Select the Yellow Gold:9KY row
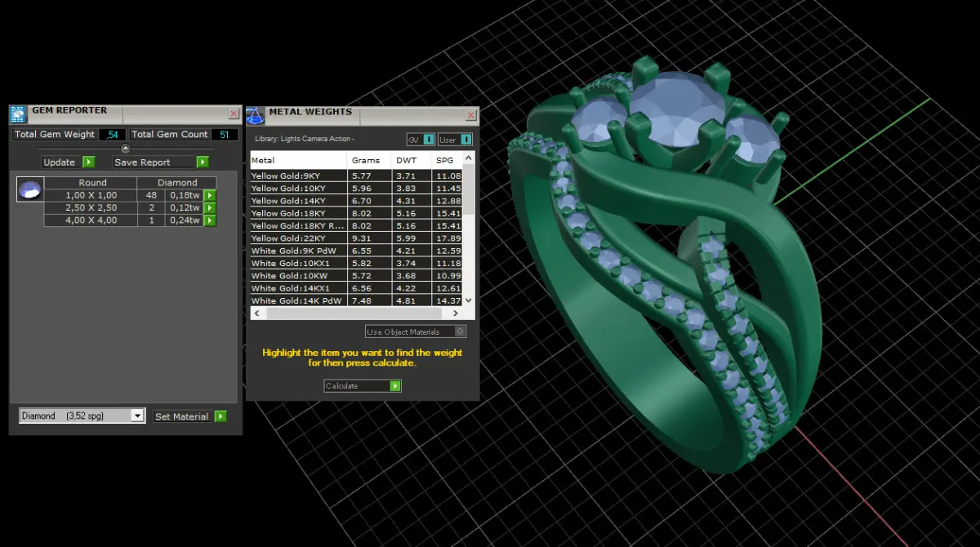 tap(356, 176)
